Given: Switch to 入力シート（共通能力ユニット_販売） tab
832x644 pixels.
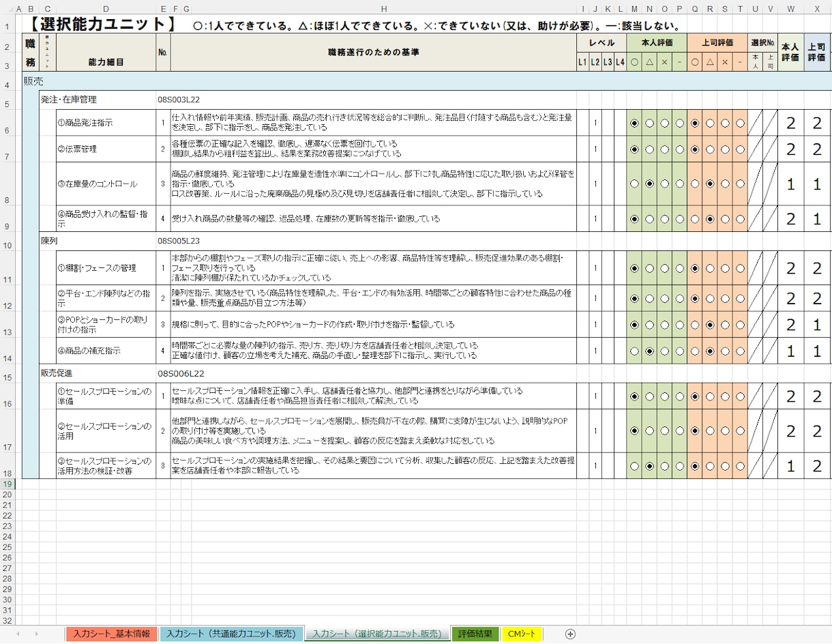Looking at the screenshot, I should click(x=231, y=634).
